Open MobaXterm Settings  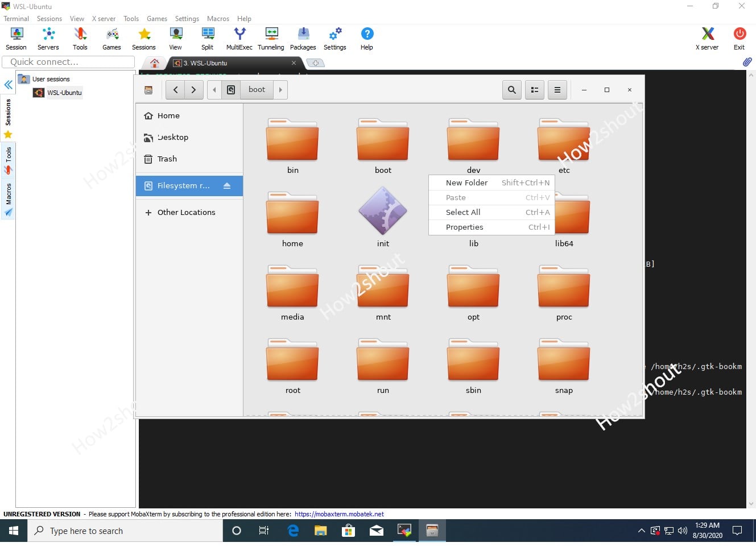tap(334, 38)
